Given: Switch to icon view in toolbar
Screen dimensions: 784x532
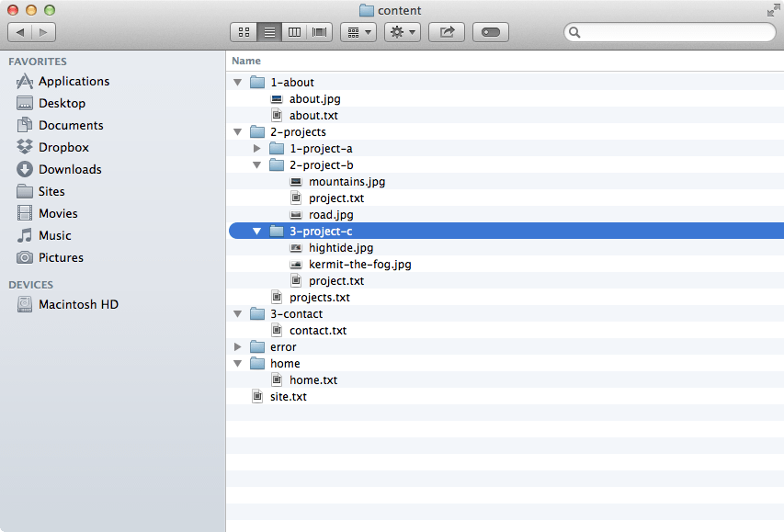Looking at the screenshot, I should (x=244, y=32).
